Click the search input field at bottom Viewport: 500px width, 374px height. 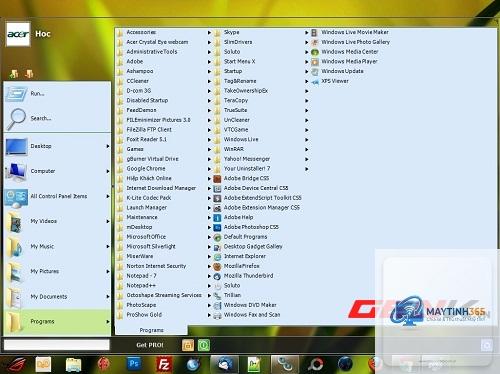point(57,345)
